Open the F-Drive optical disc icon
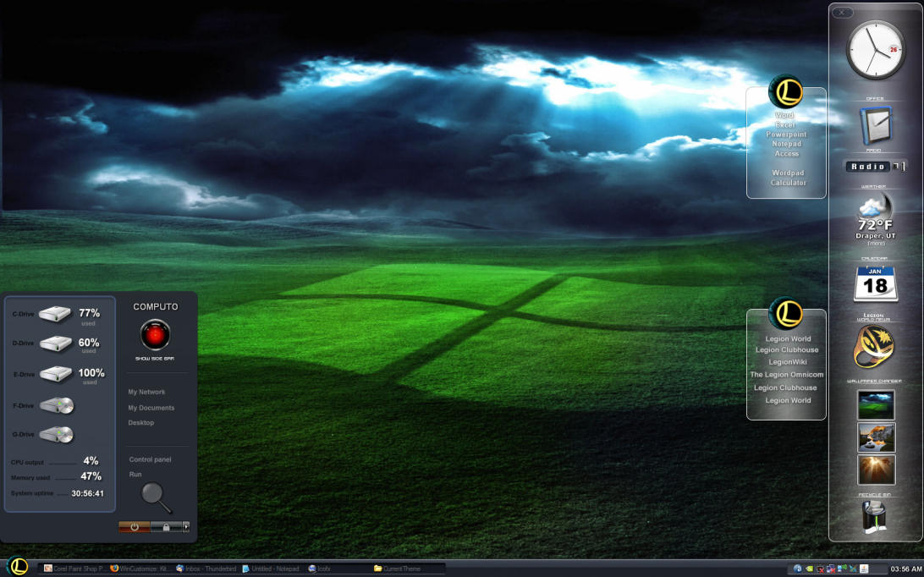Viewport: 924px width, 577px height. pyautogui.click(x=57, y=405)
